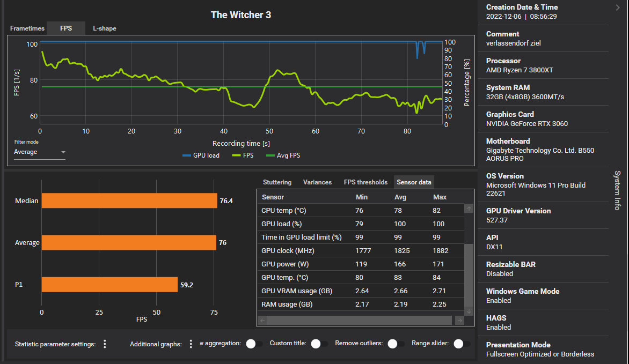Click GPU driver version 527.37
The height and width of the screenshot is (364, 629).
click(496, 220)
